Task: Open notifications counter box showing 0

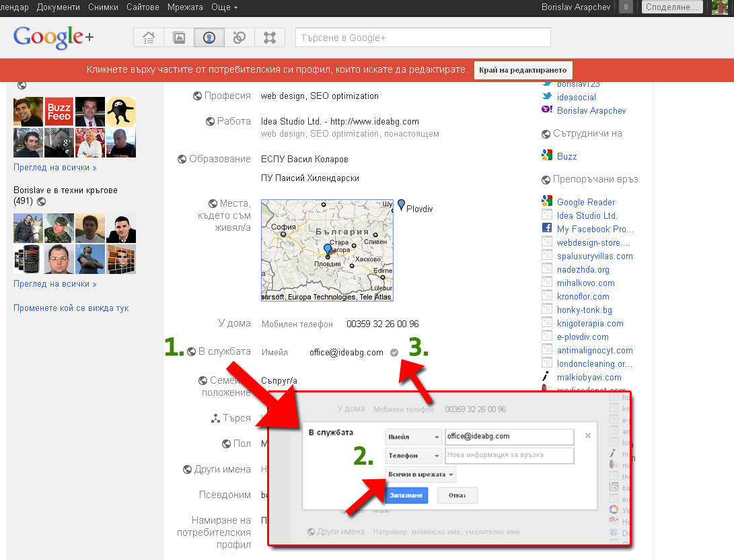Action: click(626, 7)
